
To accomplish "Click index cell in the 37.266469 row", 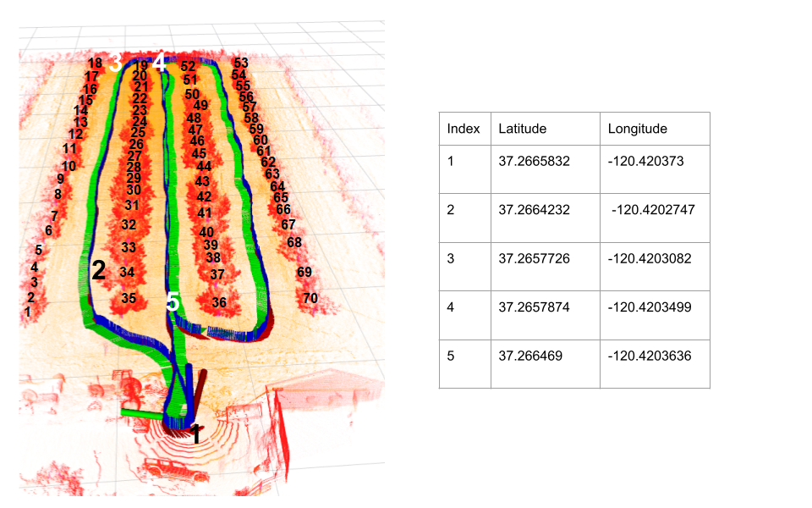I will [465, 364].
